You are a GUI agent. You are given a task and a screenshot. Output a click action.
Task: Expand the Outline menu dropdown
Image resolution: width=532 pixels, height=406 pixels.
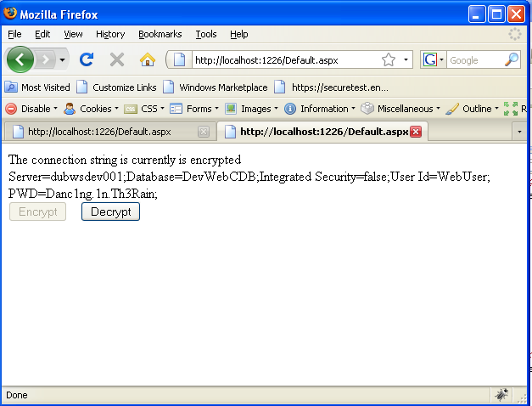pyautogui.click(x=496, y=109)
